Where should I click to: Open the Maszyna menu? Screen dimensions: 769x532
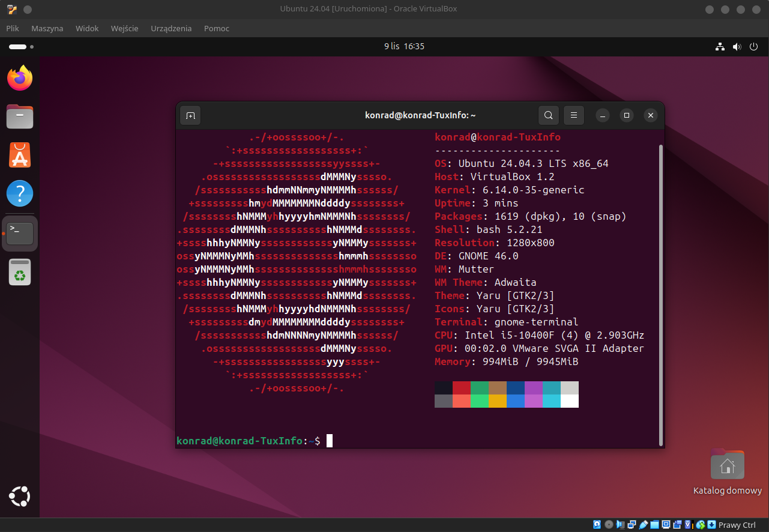point(47,28)
